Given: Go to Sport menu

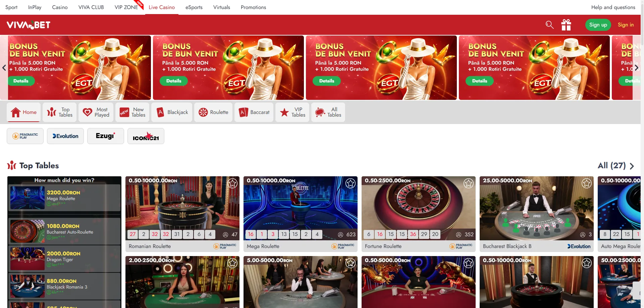Looking at the screenshot, I should click(x=11, y=7).
